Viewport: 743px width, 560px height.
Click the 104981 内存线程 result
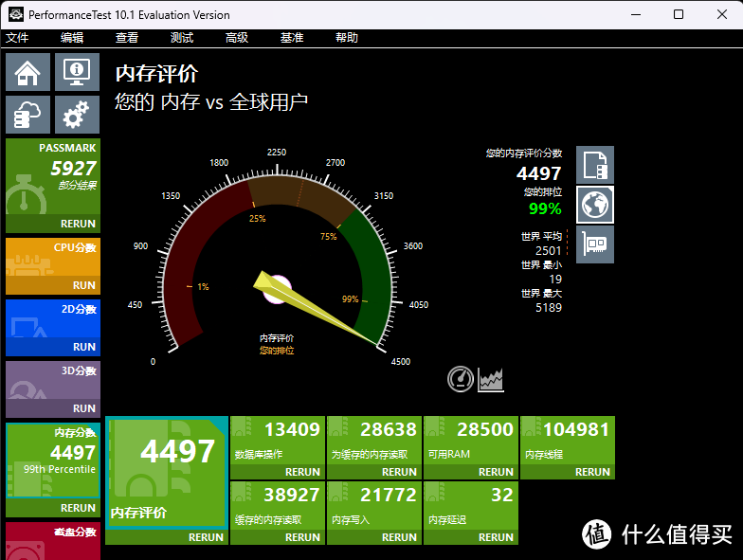[x=568, y=441]
